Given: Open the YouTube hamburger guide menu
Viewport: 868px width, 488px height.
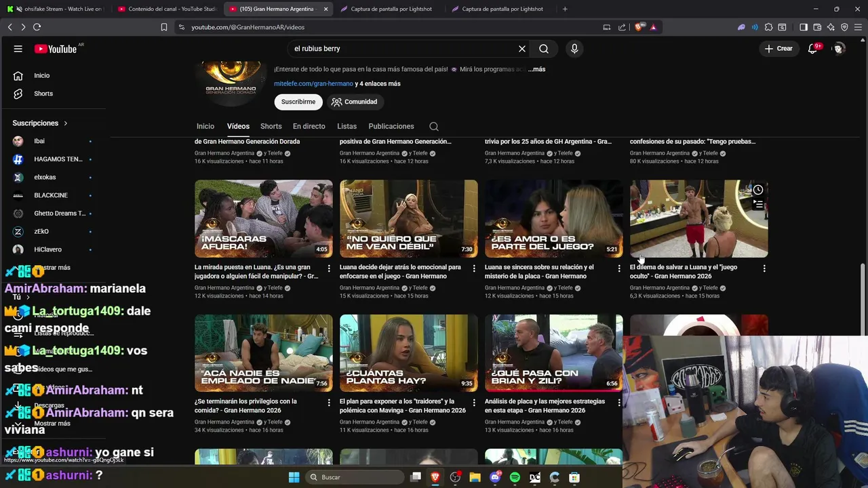Looking at the screenshot, I should coord(18,49).
